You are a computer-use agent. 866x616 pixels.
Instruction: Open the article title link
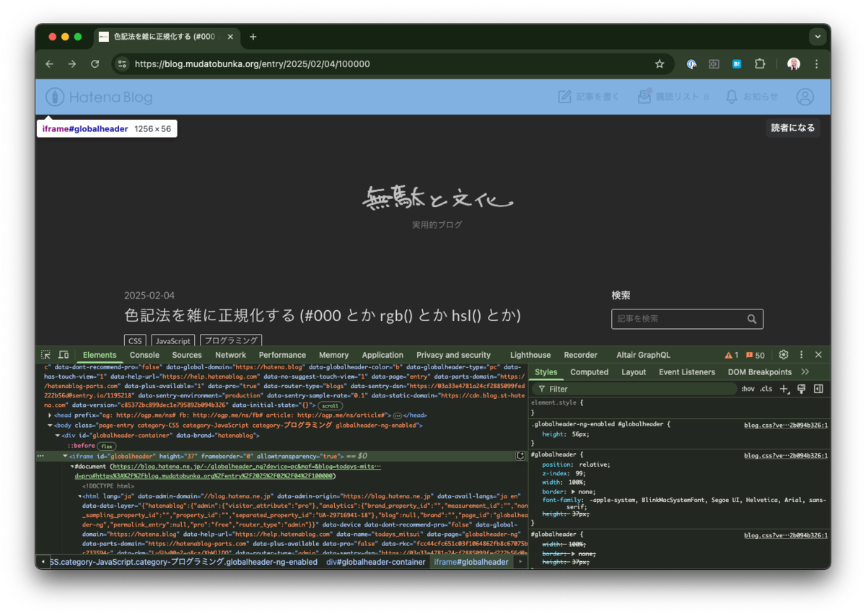(x=323, y=315)
